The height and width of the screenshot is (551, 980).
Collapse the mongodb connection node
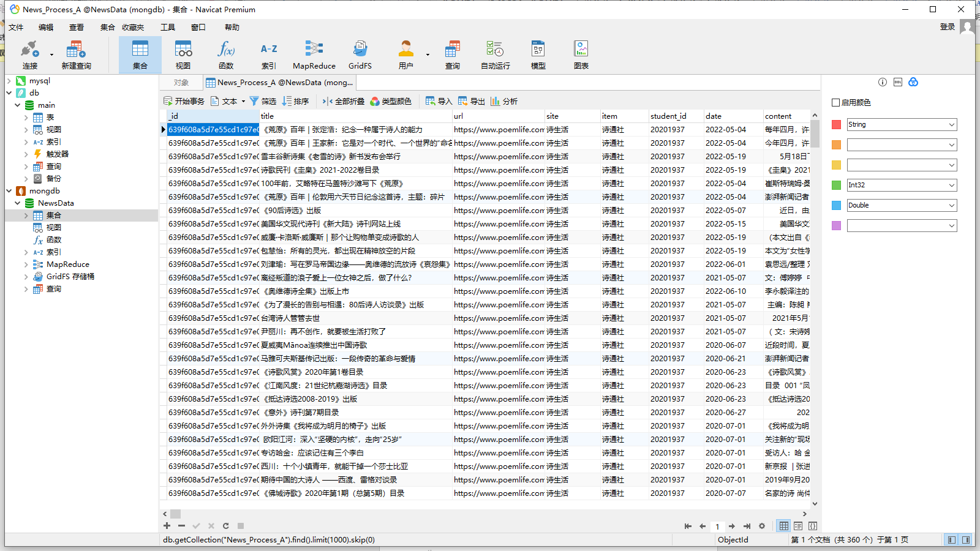pyautogui.click(x=9, y=191)
